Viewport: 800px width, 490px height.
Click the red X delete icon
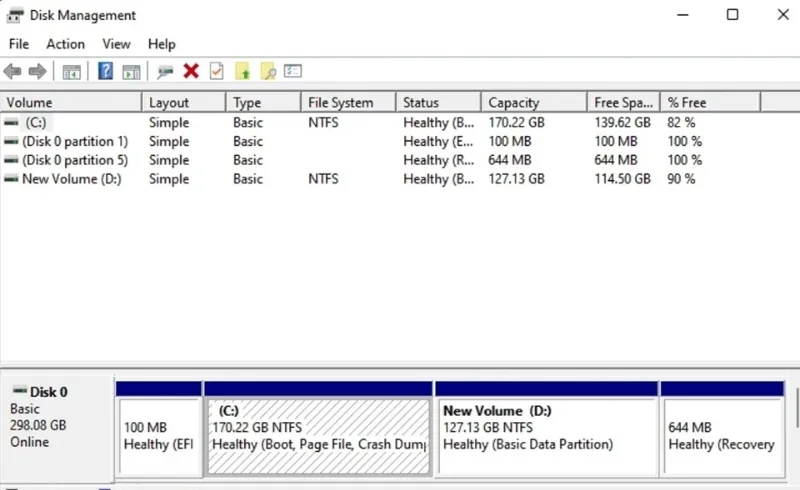pos(191,71)
